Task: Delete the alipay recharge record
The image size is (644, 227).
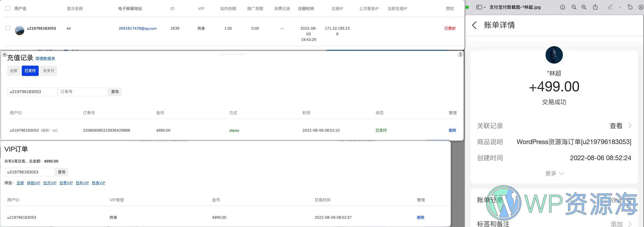Action: 452,130
